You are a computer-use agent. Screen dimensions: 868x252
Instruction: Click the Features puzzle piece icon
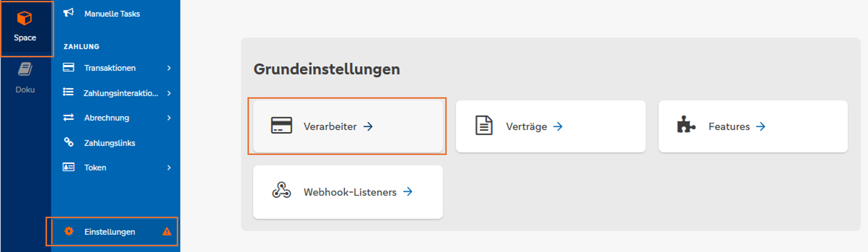click(686, 124)
